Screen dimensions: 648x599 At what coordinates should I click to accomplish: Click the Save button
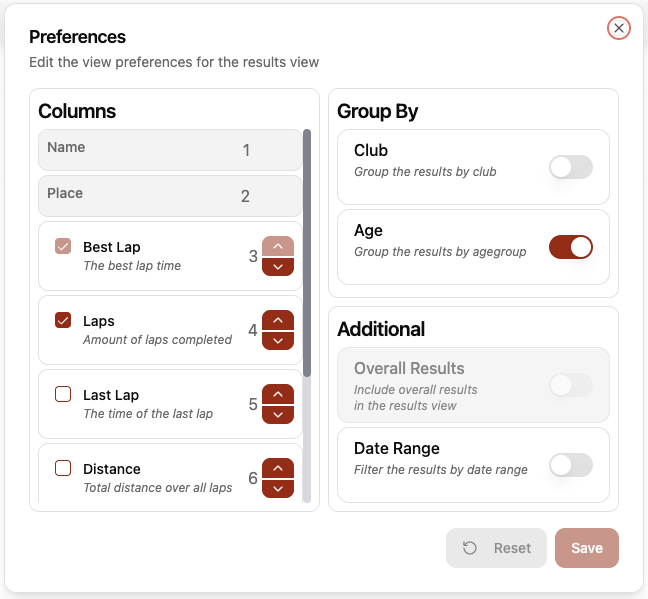[x=587, y=548]
